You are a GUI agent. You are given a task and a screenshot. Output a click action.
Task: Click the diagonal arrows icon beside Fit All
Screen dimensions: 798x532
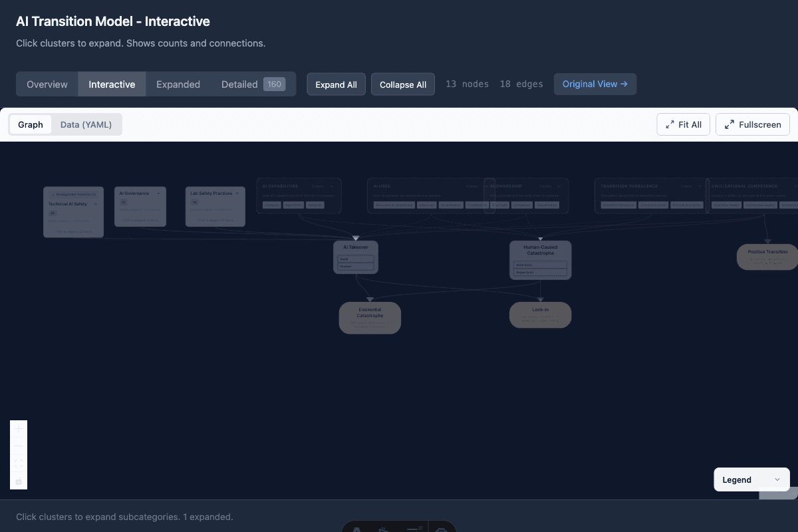pyautogui.click(x=668, y=124)
